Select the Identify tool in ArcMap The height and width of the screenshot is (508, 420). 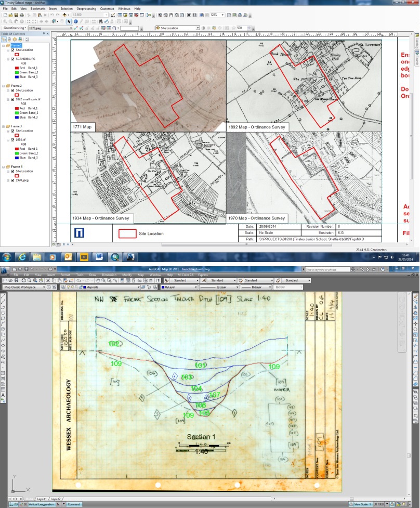click(75, 21)
